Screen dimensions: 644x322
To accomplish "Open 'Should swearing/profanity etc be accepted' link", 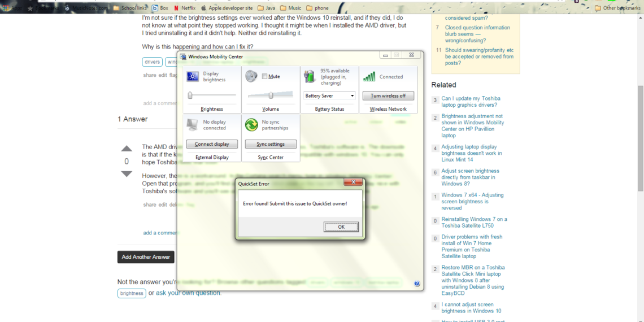I will [x=479, y=56].
